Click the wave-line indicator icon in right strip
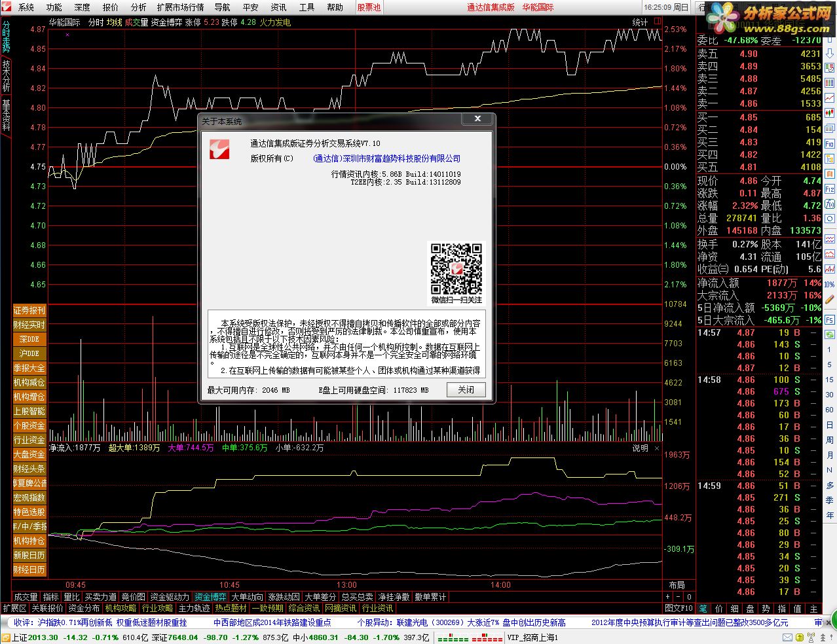837x644 pixels. click(x=829, y=240)
